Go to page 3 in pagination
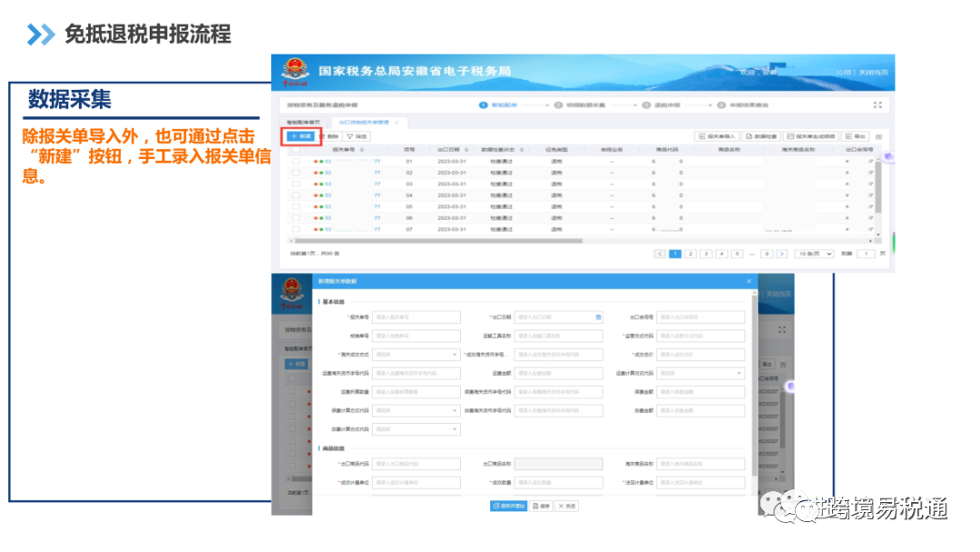This screenshot has height=552, width=980. click(705, 254)
